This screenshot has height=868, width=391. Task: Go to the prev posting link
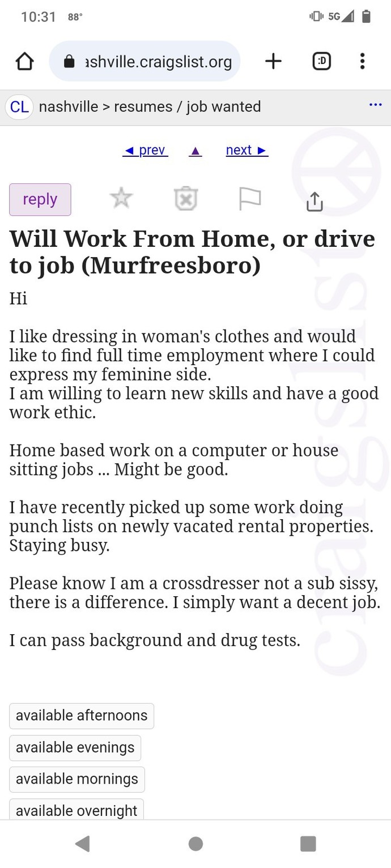click(x=145, y=150)
